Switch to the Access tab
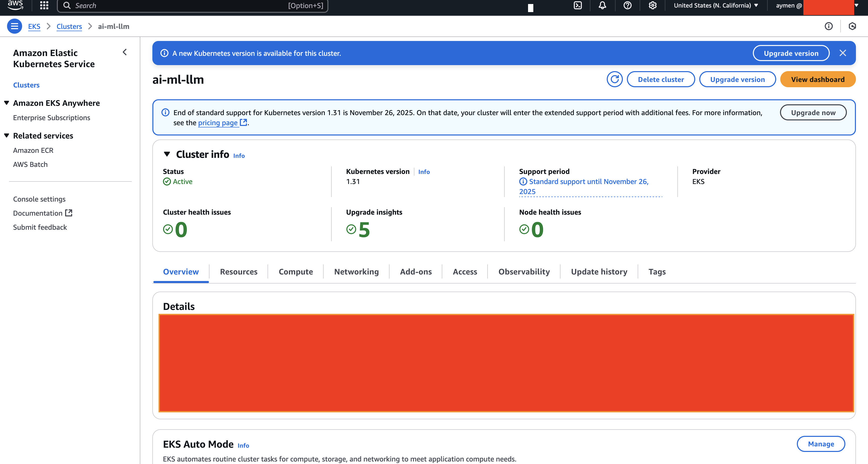The image size is (868, 464). (465, 272)
